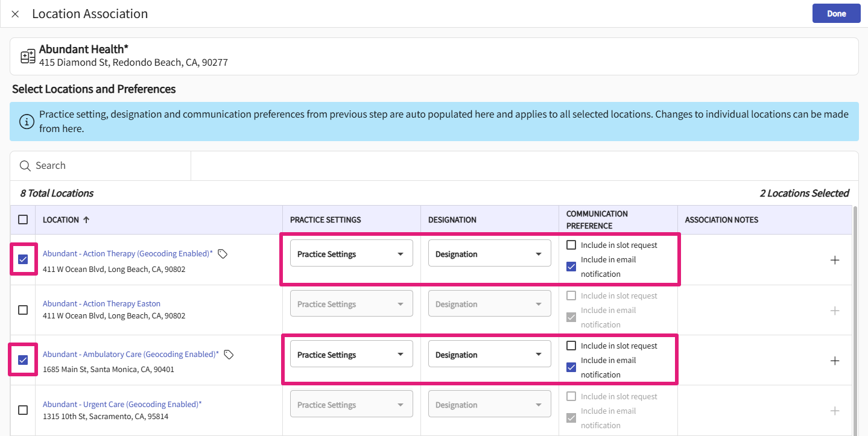Click the tag icon beside Abundant - Ambulatory Care

[229, 355]
